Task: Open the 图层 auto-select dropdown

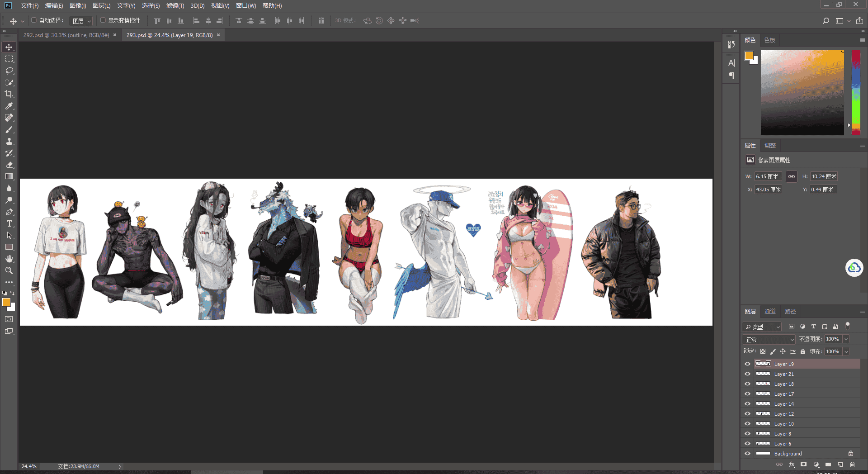Action: coord(81,21)
